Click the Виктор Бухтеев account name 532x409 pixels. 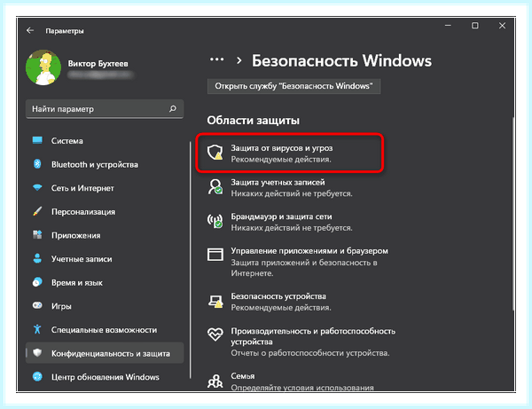98,64
